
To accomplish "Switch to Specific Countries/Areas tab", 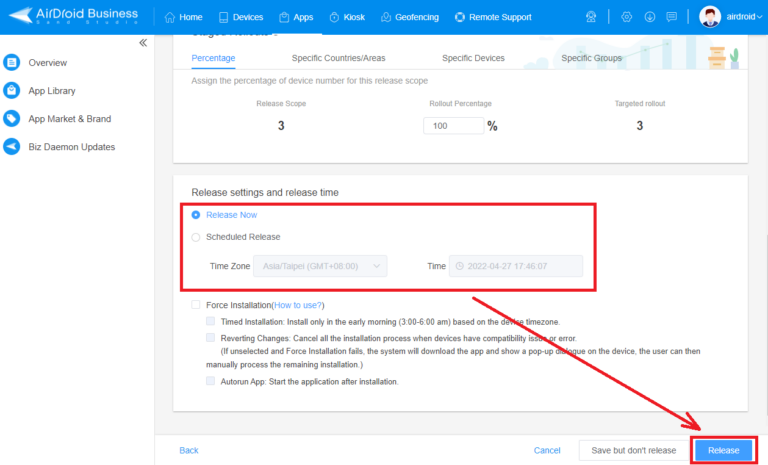I will tap(338, 58).
